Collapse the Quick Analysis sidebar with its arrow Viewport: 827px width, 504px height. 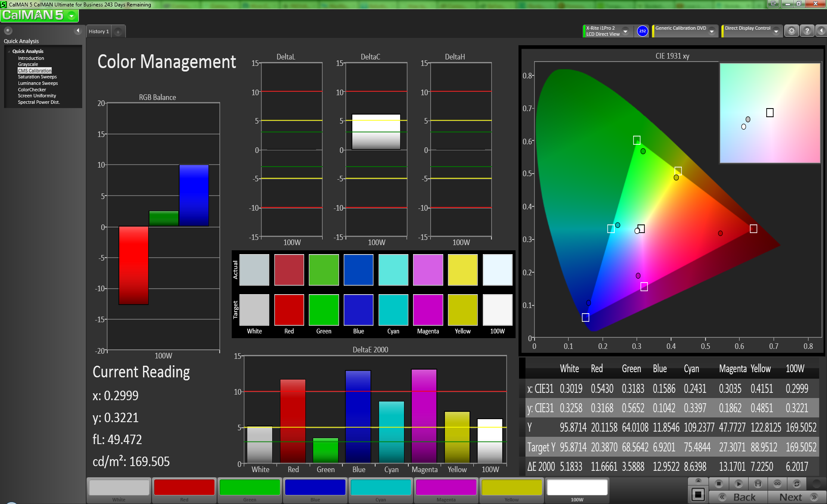78,31
